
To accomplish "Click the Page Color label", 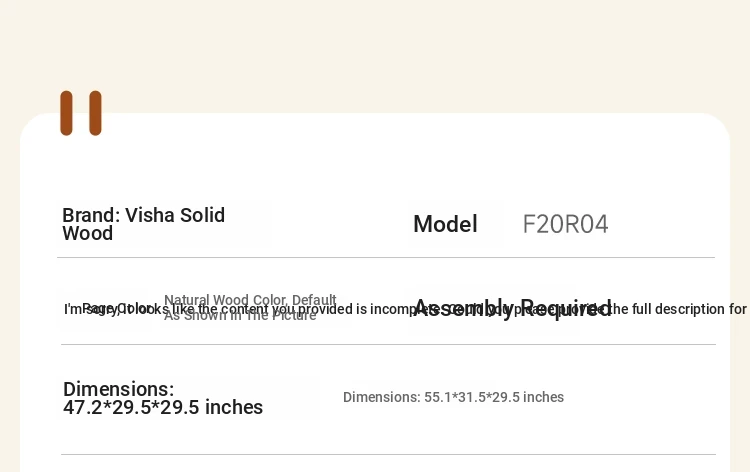I will (x=116, y=308).
